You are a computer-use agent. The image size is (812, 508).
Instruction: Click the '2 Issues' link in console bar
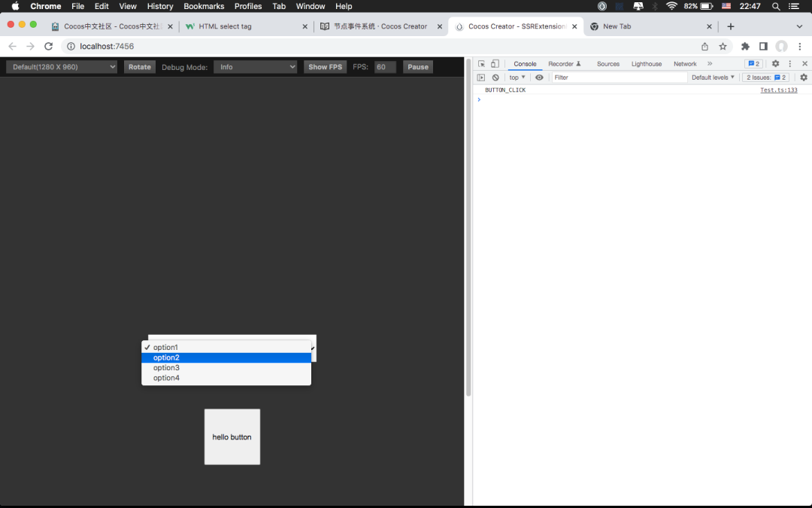click(765, 78)
